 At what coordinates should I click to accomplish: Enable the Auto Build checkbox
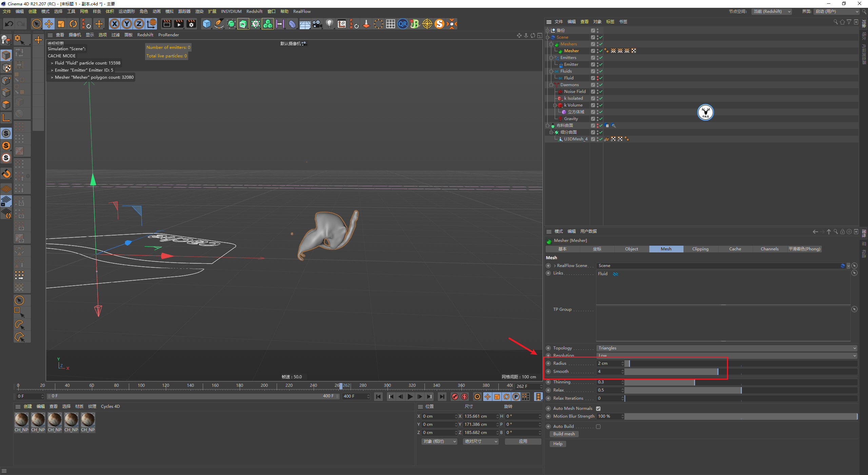point(598,426)
